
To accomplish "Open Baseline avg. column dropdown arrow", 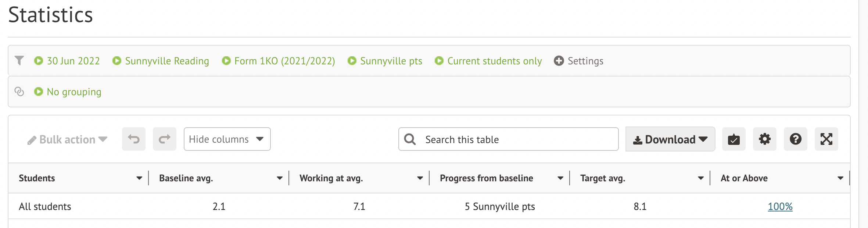I will coord(280,178).
